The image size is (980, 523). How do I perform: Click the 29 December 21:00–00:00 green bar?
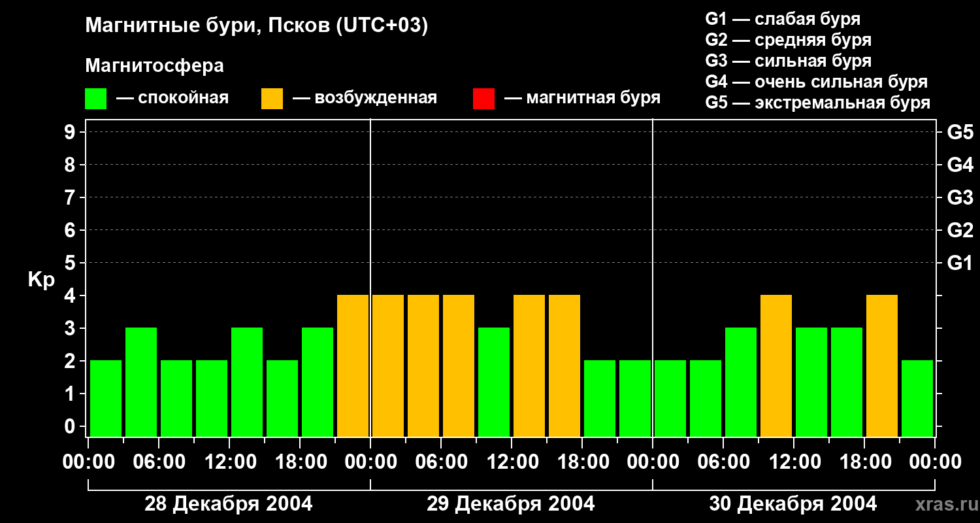(635, 398)
